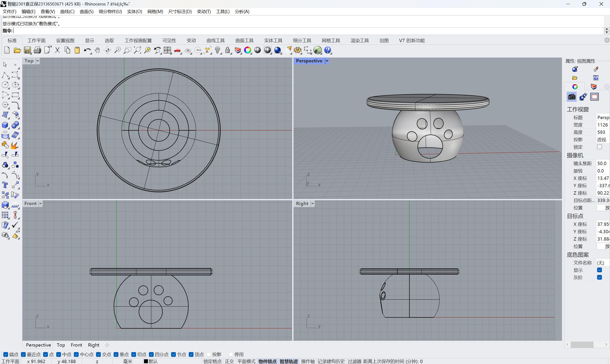
Task: Select the Rectangle tool in left sidebar
Action: pos(15,95)
